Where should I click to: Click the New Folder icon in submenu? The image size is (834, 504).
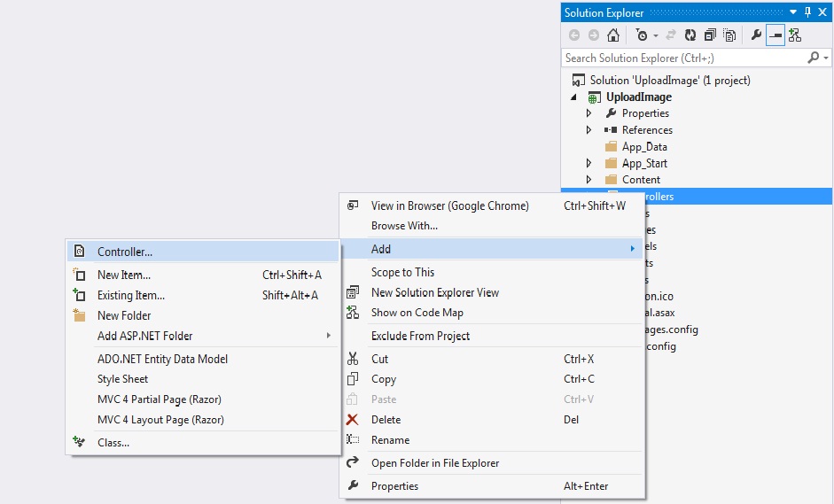79,315
